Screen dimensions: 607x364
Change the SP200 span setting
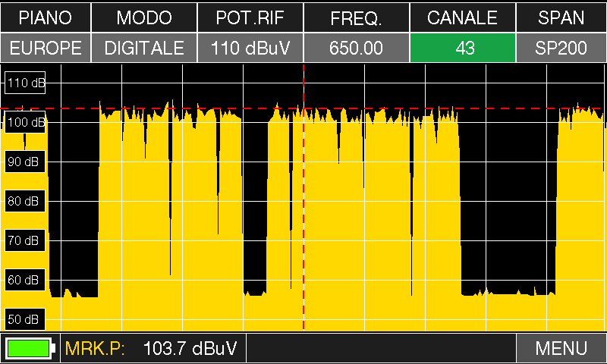561,48
